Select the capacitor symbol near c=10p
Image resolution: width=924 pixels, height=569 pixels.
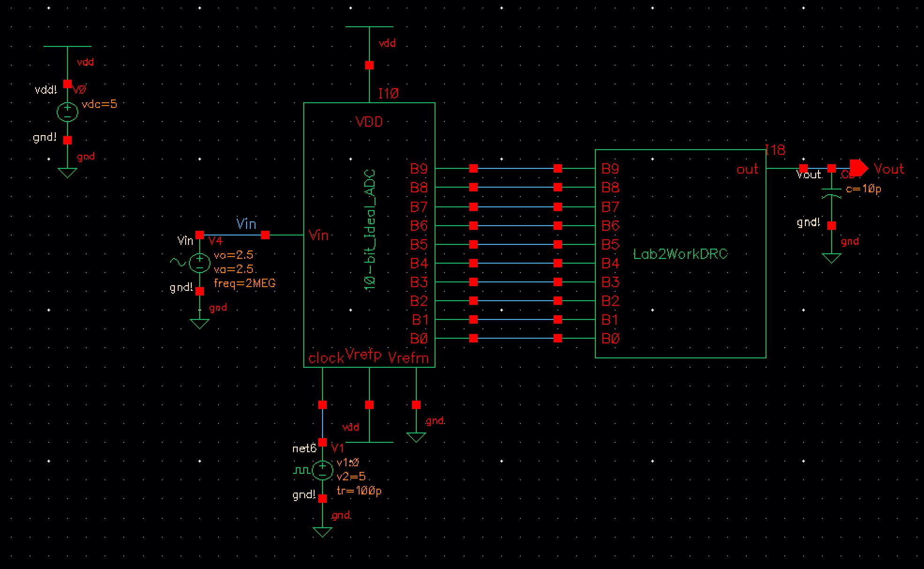[831, 193]
